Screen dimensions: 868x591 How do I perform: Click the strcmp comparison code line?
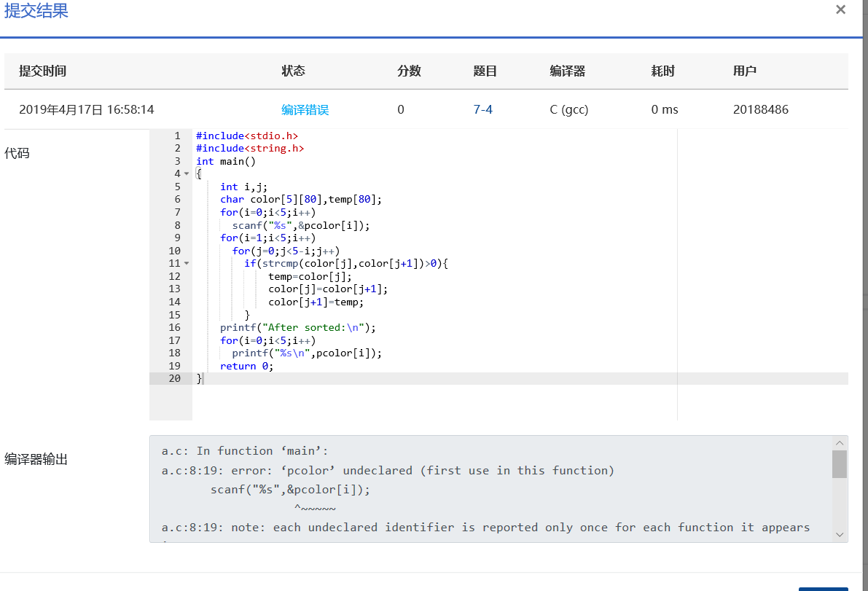tap(345, 264)
